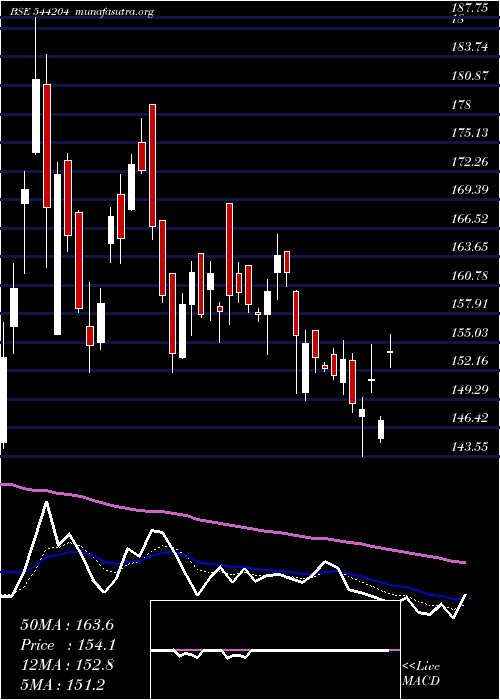Choose the 157.91 price label

coord(469,304)
